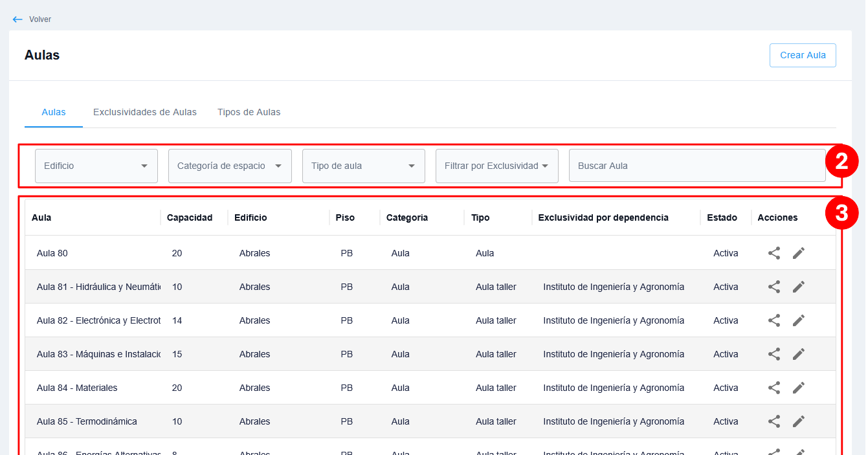This screenshot has width=868, height=455.
Task: Click Activa status in Aula 80 row
Action: (726, 253)
